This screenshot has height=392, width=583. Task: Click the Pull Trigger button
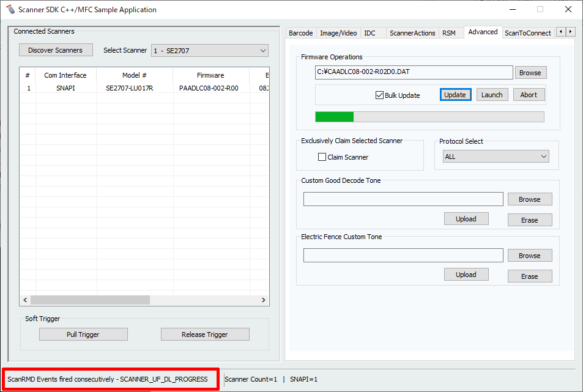(83, 335)
